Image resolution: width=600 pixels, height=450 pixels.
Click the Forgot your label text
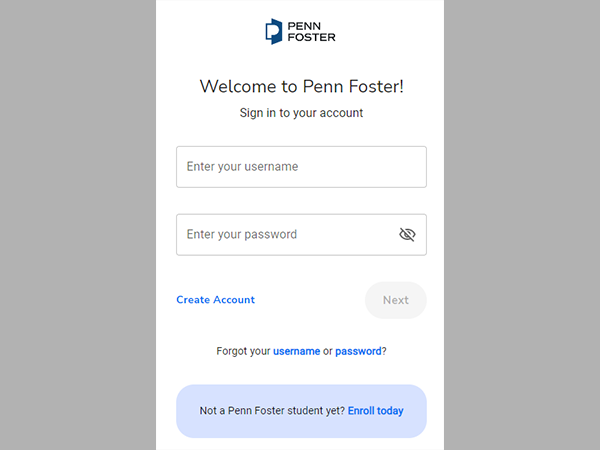tap(243, 351)
